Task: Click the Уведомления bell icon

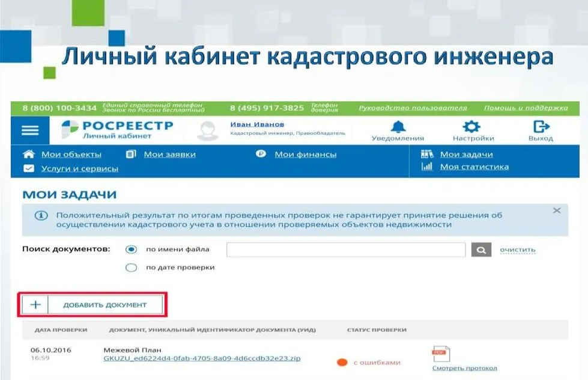Action: [398, 127]
